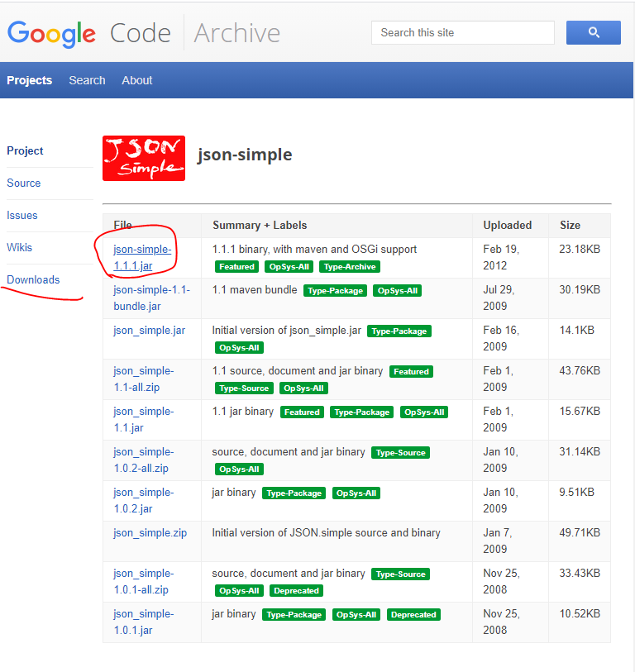Click summary '1.1.1 binary, with maven and OSGi support'
Screen dimensions: 635x672
tap(314, 249)
